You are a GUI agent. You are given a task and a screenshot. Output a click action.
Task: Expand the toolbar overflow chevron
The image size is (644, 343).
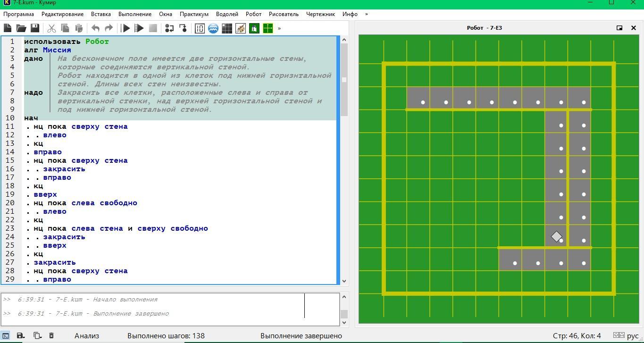(279, 28)
